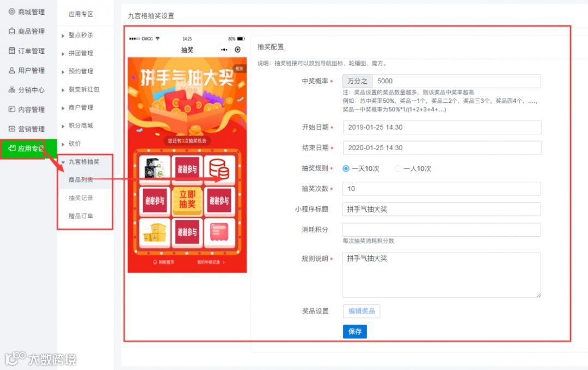
Task: Open 营销管理 in the left sidebar
Action: click(27, 128)
